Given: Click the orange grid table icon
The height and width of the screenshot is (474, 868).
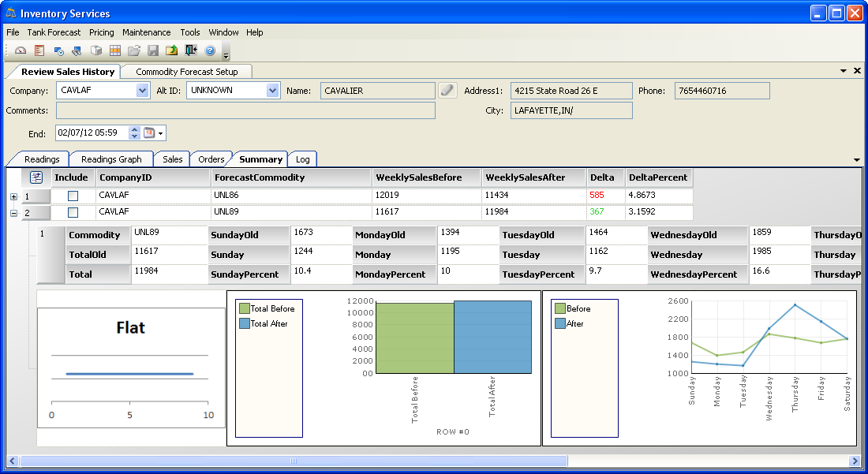Looking at the screenshot, I should point(115,50).
